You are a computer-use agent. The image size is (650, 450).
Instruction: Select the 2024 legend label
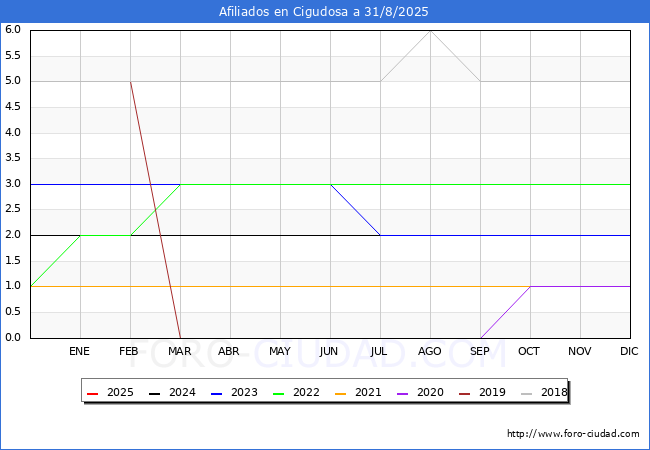click(182, 392)
